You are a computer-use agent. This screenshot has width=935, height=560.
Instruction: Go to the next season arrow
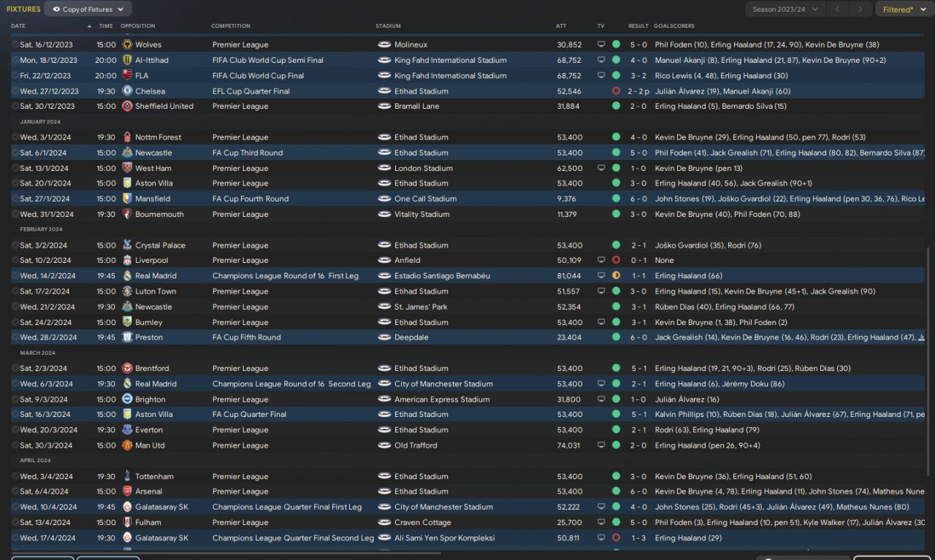[x=860, y=9]
